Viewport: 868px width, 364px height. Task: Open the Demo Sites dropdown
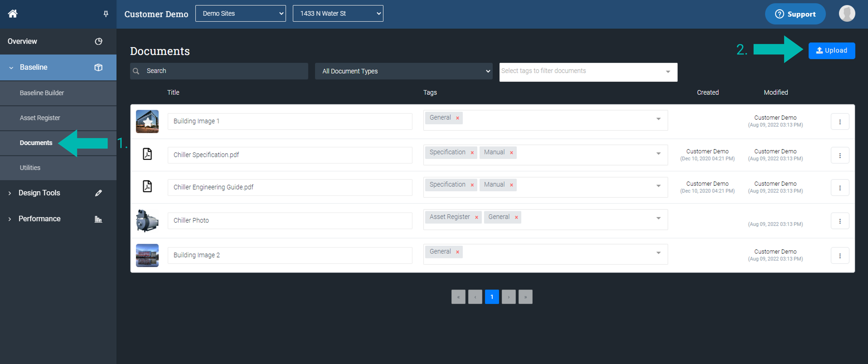(241, 13)
